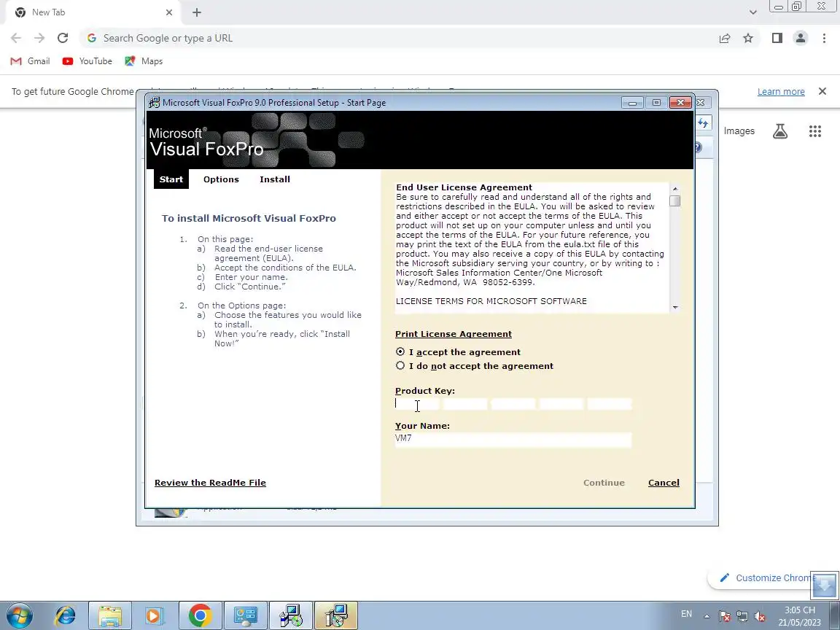Click the EULA scrollbar thumb
The height and width of the screenshot is (630, 840).
point(675,201)
